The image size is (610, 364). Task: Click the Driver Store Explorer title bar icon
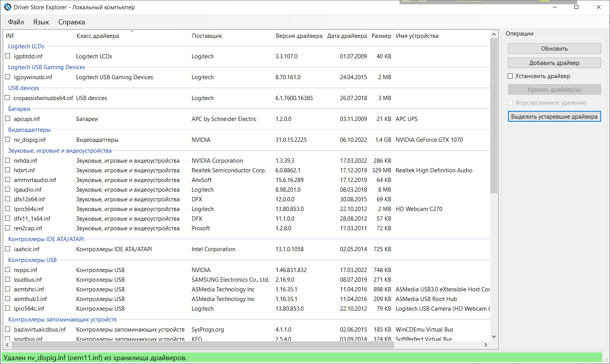8,7
